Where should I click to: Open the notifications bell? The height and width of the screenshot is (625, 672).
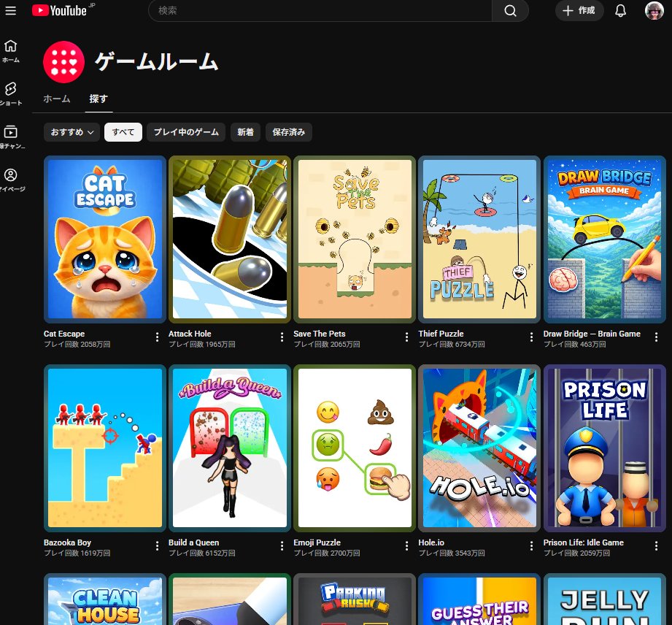point(620,11)
